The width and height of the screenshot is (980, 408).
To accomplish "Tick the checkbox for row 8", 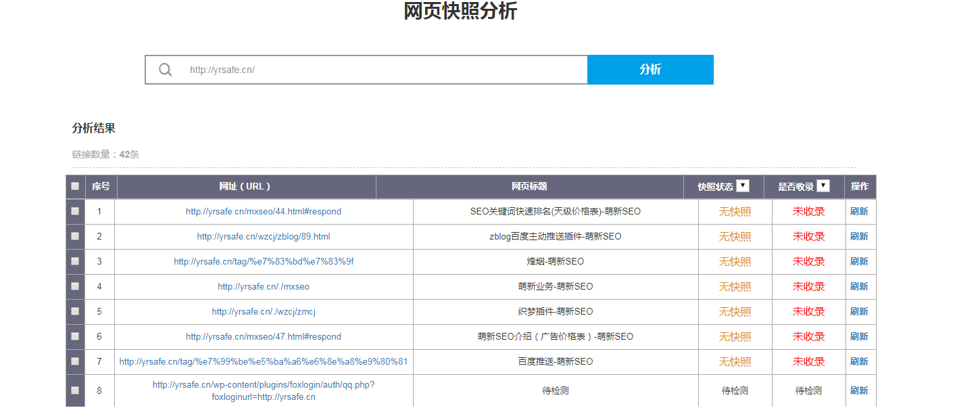I will 75,390.
